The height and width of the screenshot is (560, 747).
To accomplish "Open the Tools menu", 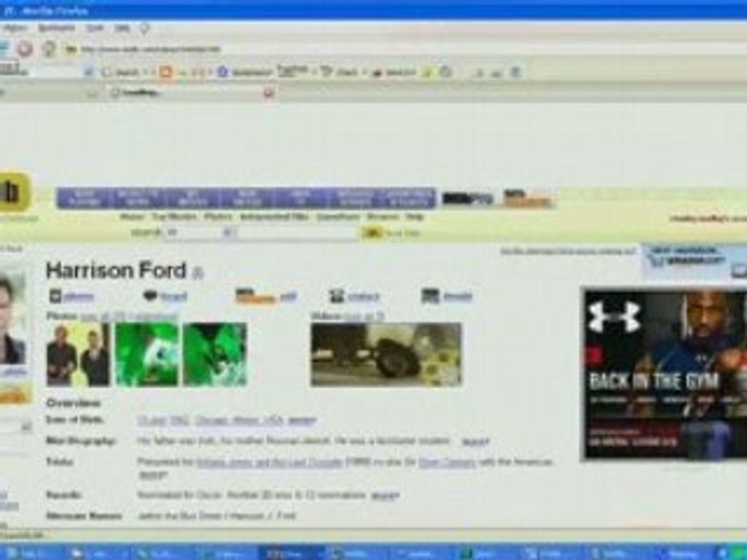I will pos(94,28).
